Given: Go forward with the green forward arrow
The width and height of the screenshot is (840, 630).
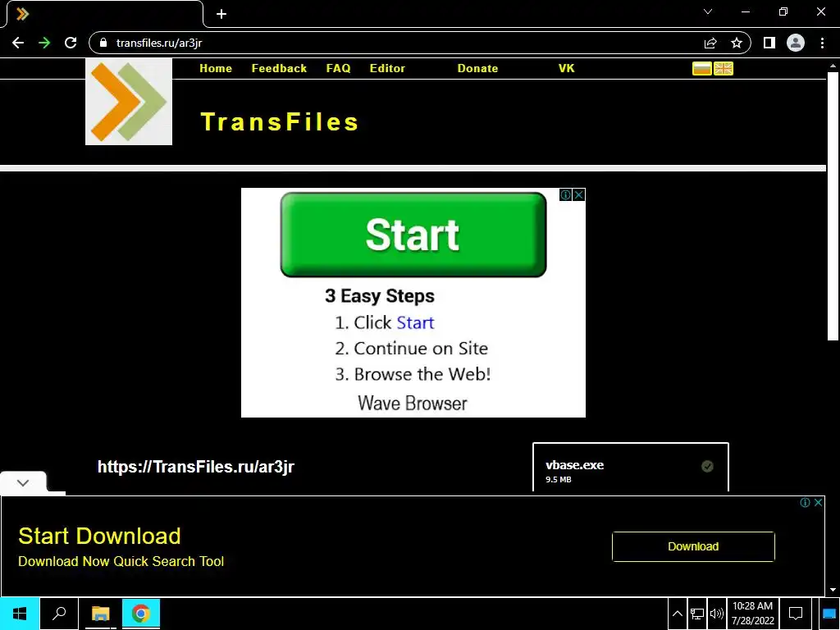Looking at the screenshot, I should 44,43.
